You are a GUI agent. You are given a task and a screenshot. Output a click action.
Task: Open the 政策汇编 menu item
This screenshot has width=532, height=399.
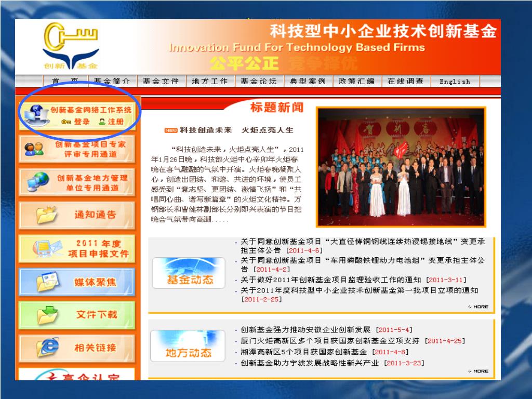tap(357, 81)
